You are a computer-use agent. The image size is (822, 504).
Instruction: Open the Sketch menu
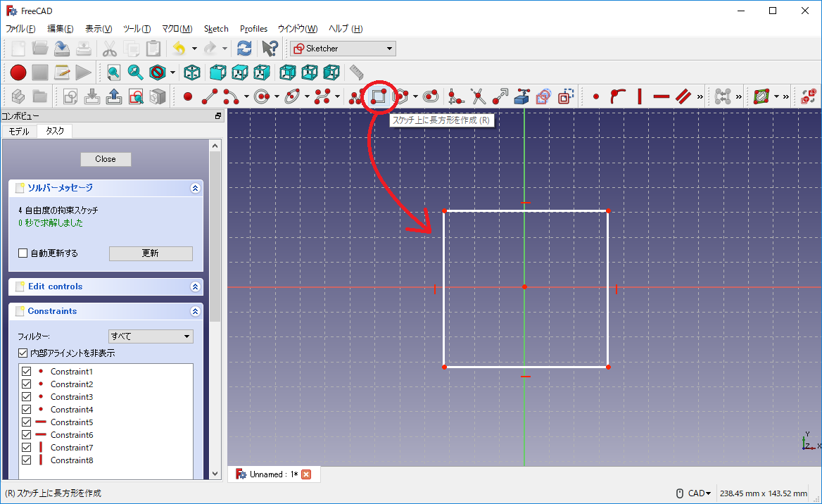pos(216,29)
